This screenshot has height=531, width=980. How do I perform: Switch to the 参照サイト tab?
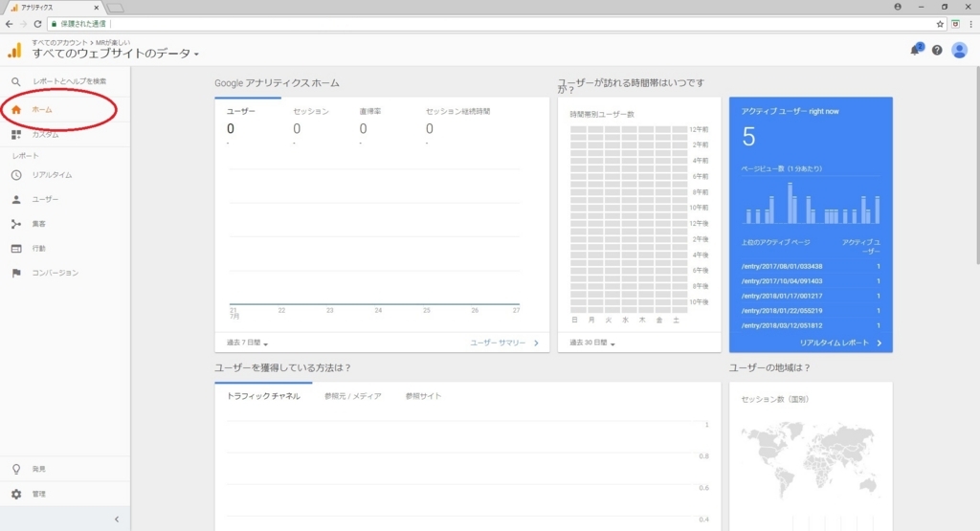[423, 396]
